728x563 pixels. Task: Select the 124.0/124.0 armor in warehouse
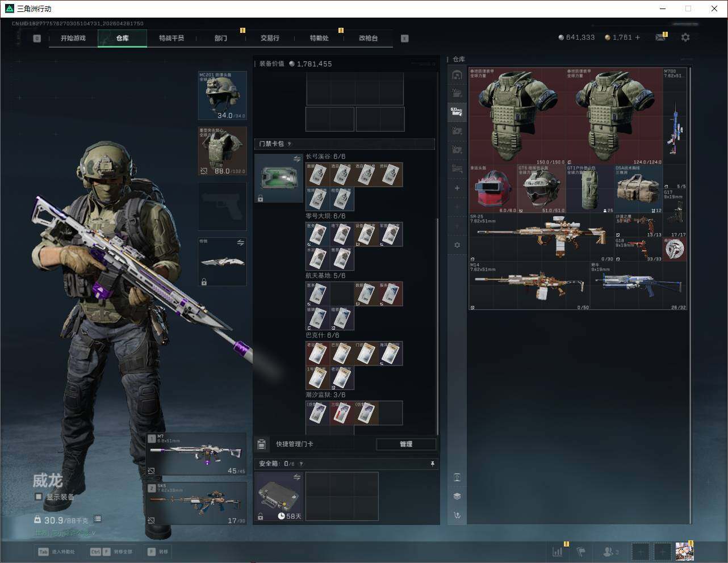(x=614, y=116)
